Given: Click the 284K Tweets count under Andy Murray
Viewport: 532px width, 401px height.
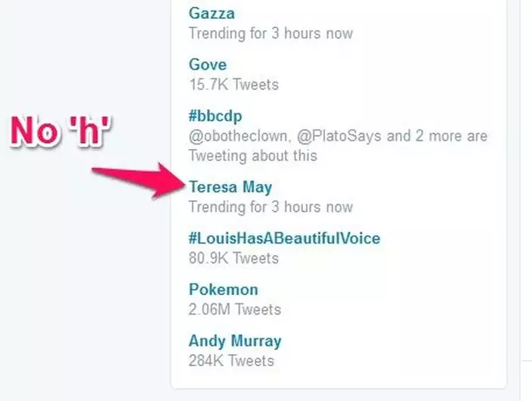Looking at the screenshot, I should pyautogui.click(x=230, y=361).
